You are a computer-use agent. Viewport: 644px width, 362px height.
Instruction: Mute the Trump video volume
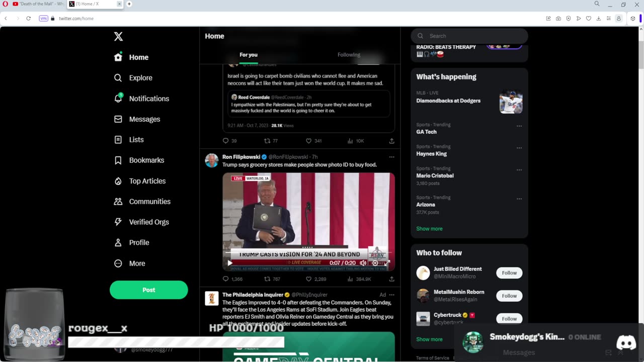363,263
